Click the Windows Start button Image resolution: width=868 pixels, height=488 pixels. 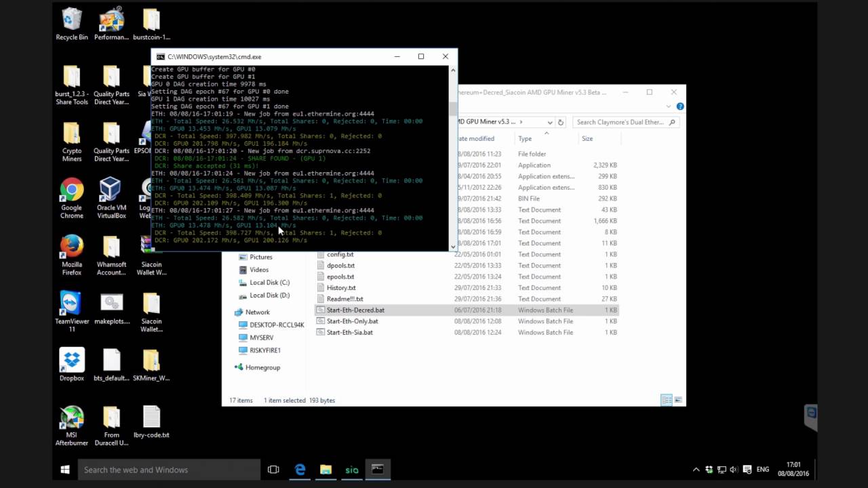(65, 470)
